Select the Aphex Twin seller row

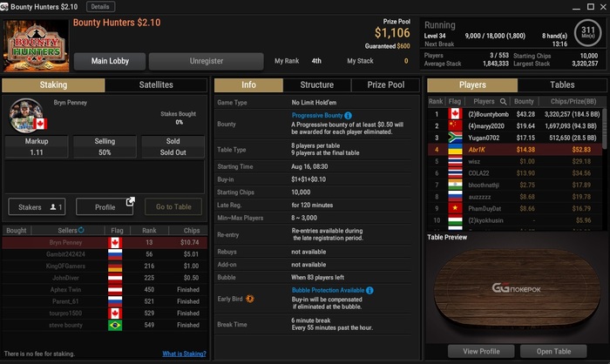(x=105, y=290)
